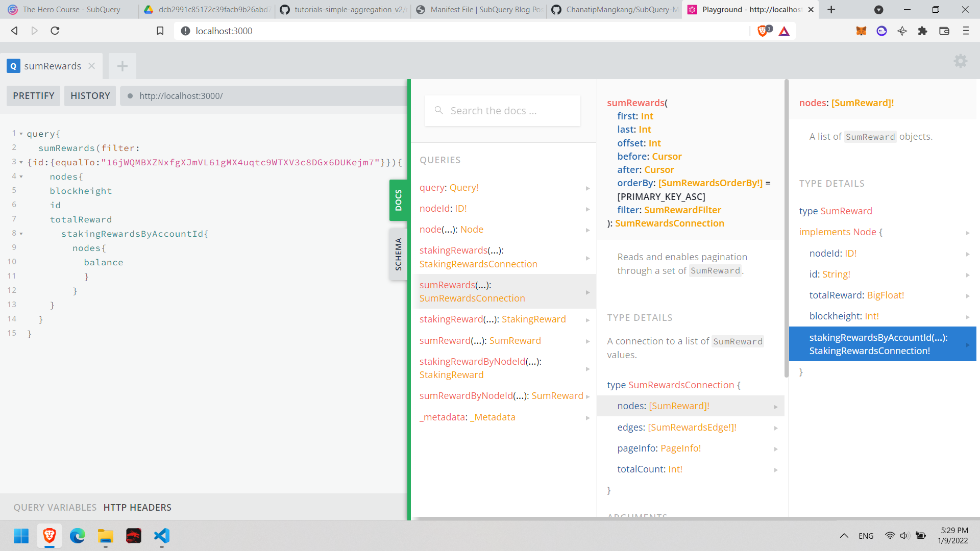Open File Explorer from the taskbar
Screen dimensions: 980x551
point(105,536)
